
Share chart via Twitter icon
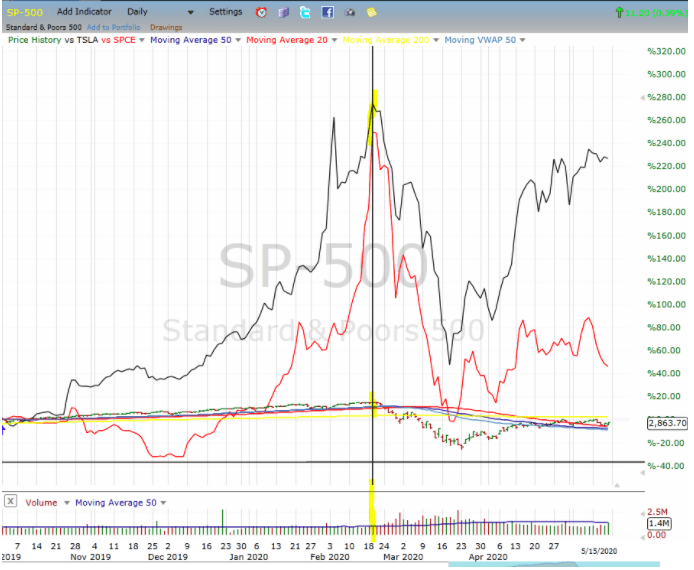305,12
